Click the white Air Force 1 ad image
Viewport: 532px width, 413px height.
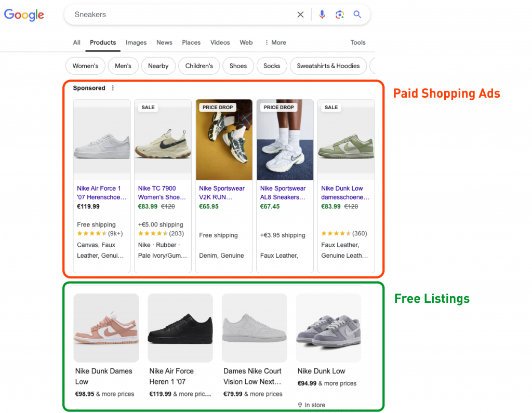[x=102, y=140]
